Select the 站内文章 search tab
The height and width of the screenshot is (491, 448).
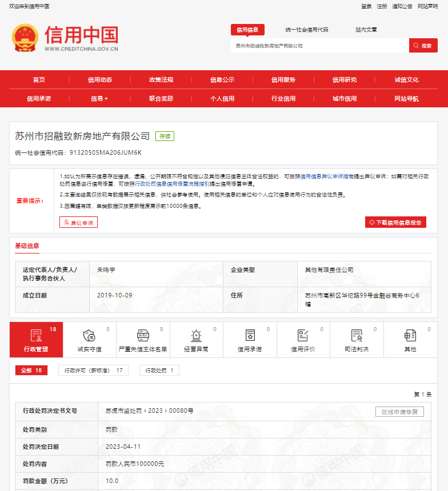point(366,30)
